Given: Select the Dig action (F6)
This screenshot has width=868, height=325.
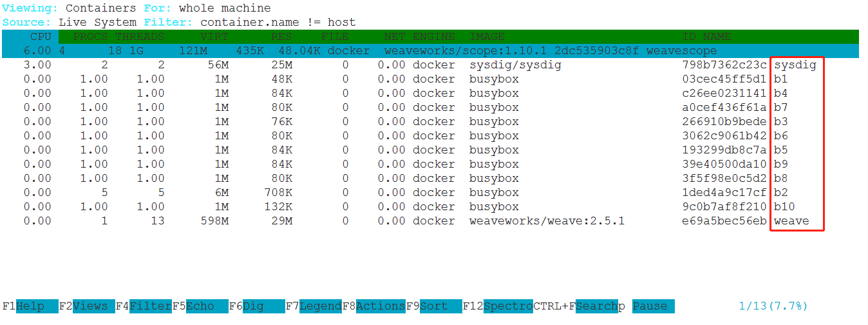Looking at the screenshot, I should point(263,306).
